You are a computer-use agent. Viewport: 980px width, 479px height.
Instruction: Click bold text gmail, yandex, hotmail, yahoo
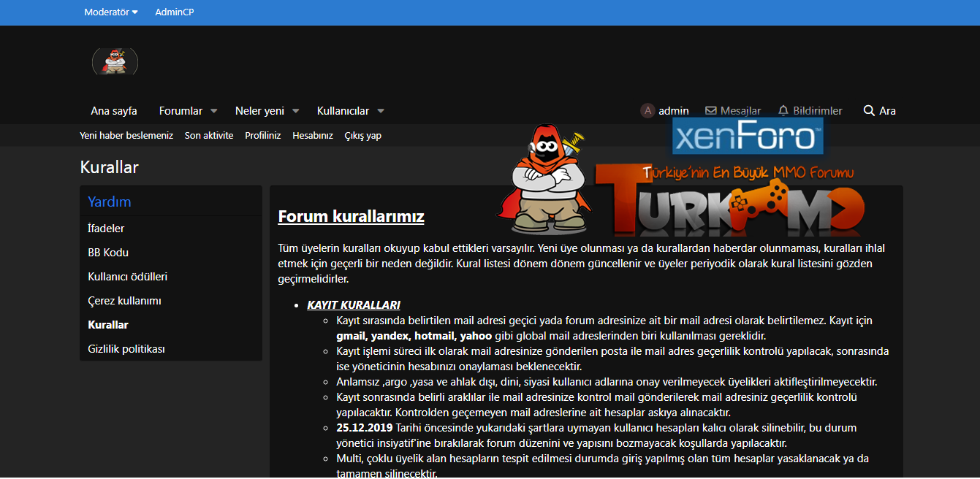click(414, 337)
